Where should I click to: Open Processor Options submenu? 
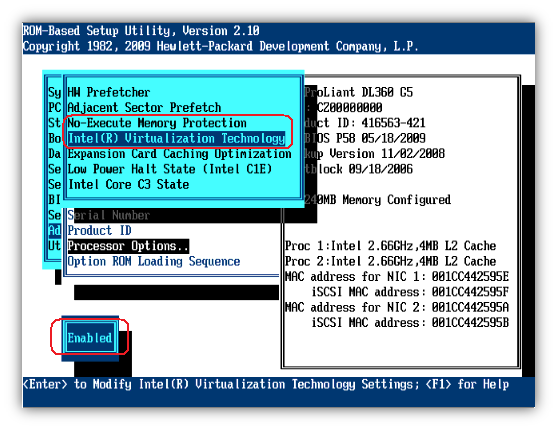(x=128, y=246)
